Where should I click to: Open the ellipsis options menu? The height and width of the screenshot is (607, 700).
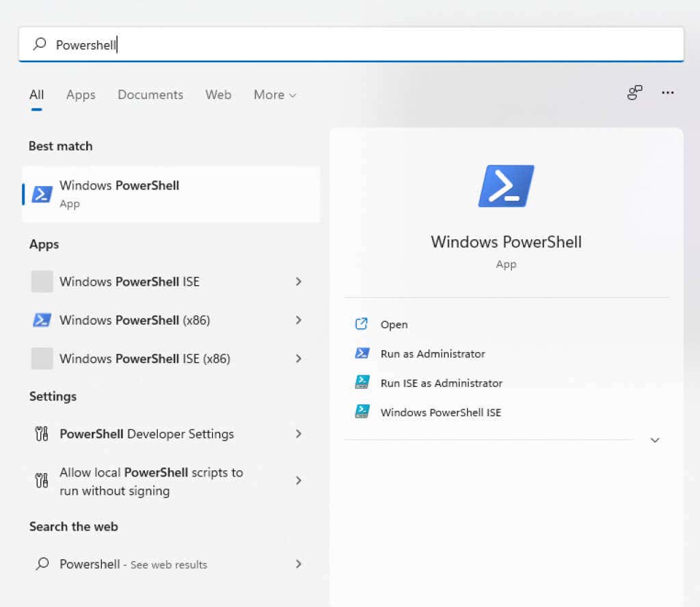click(x=668, y=92)
